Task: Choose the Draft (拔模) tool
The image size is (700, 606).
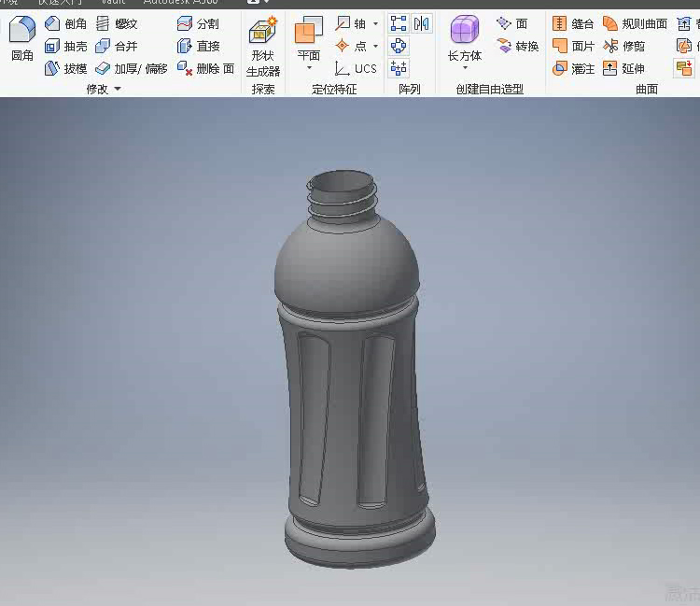Action: pyautogui.click(x=65, y=69)
